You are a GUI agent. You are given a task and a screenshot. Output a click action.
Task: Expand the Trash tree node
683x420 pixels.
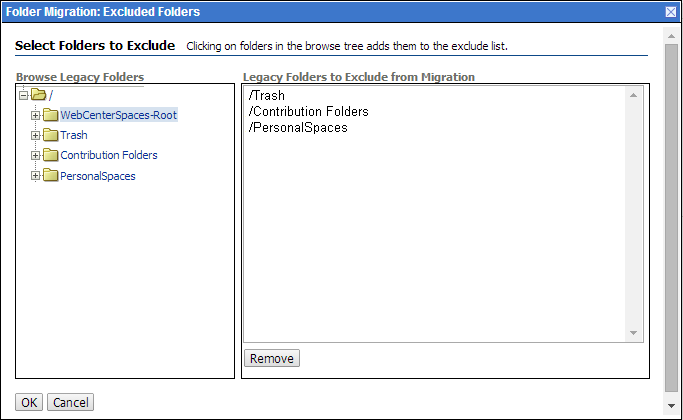pyautogui.click(x=36, y=135)
